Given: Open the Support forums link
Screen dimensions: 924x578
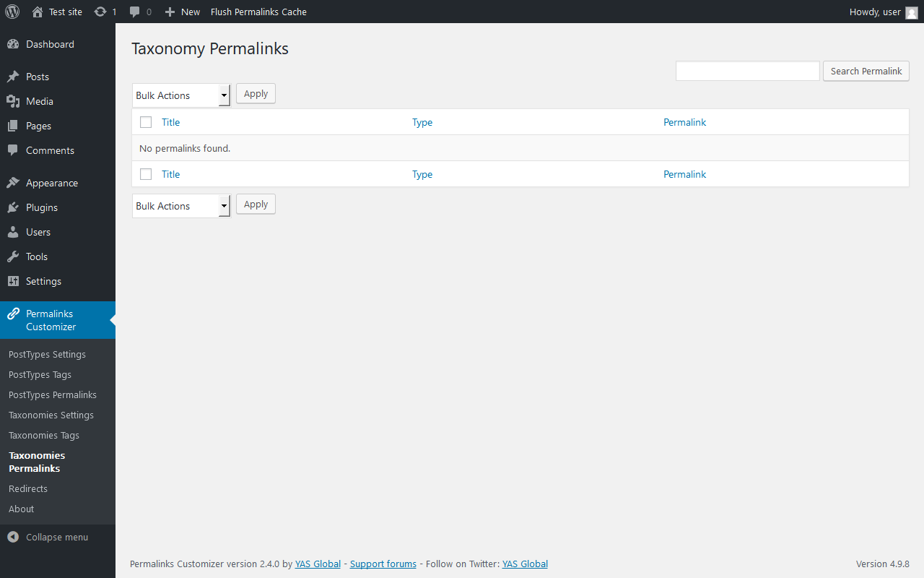Looking at the screenshot, I should click(383, 564).
